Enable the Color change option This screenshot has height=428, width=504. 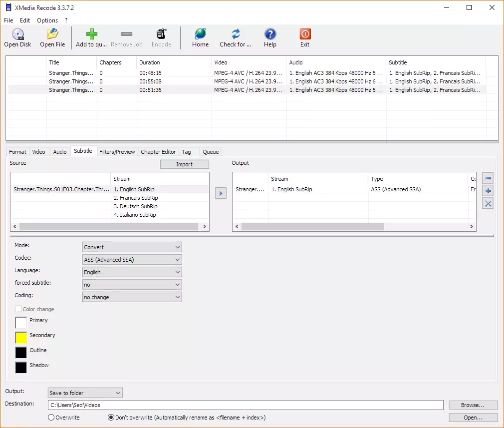pos(18,309)
